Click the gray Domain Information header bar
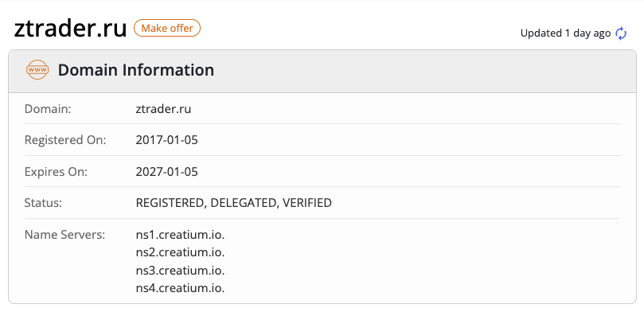The width and height of the screenshot is (644, 312). (x=322, y=72)
